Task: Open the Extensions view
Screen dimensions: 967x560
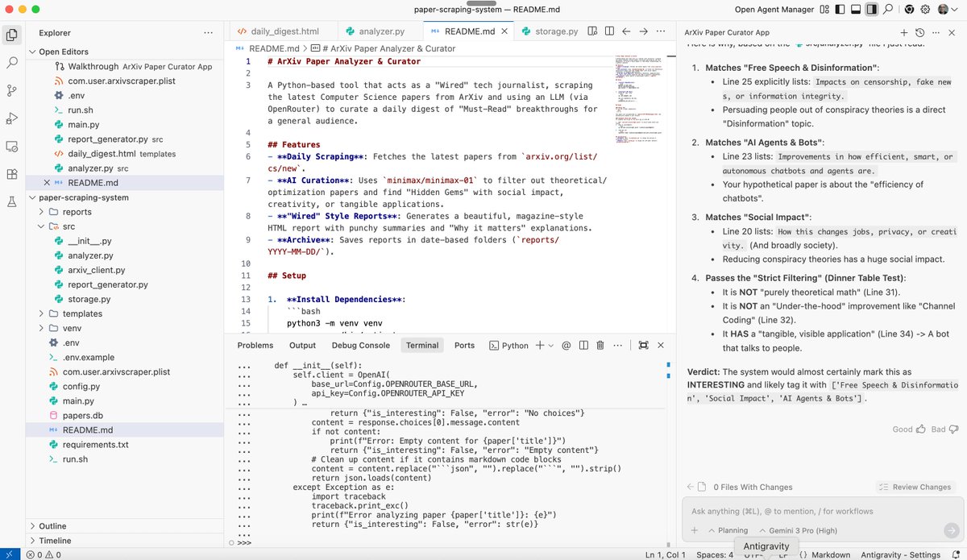Action: (x=12, y=174)
